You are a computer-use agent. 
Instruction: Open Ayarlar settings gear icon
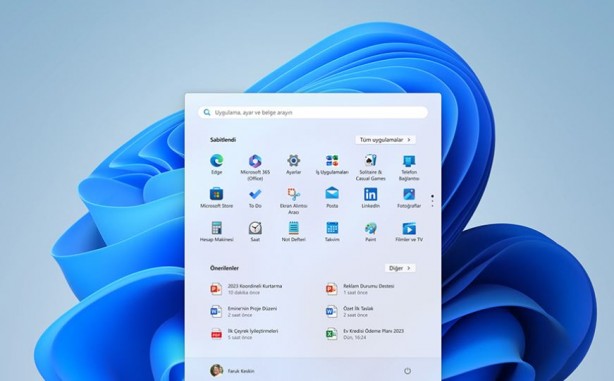coord(293,161)
